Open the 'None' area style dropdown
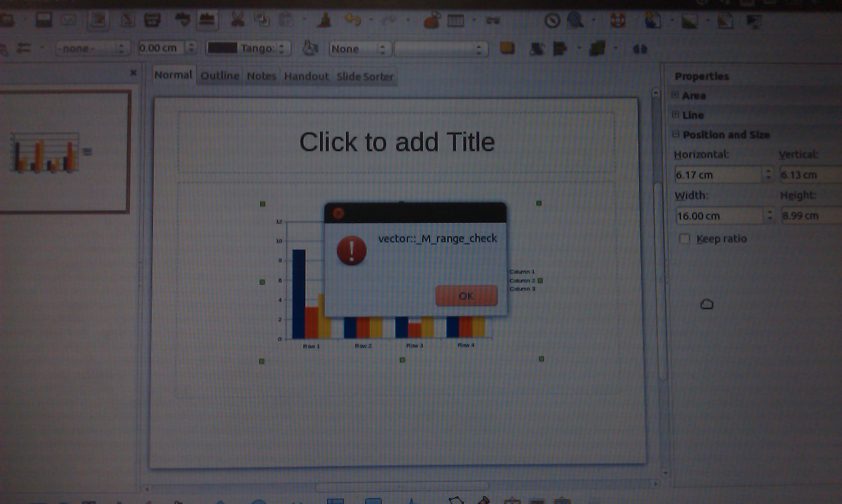The image size is (842, 504). coord(360,49)
